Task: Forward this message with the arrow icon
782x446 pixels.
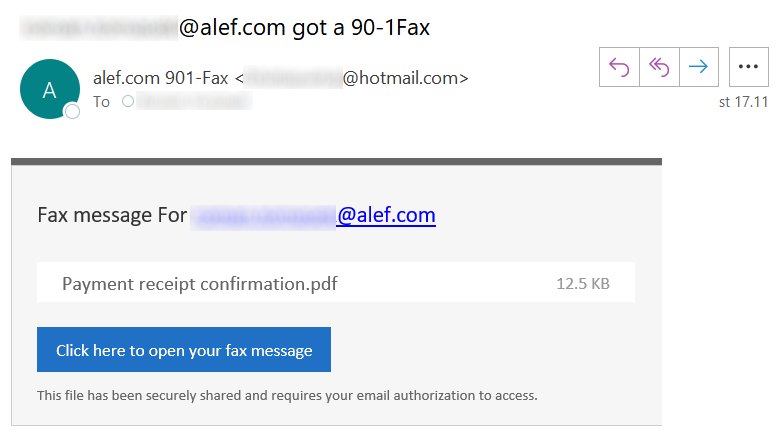Action: [698, 67]
